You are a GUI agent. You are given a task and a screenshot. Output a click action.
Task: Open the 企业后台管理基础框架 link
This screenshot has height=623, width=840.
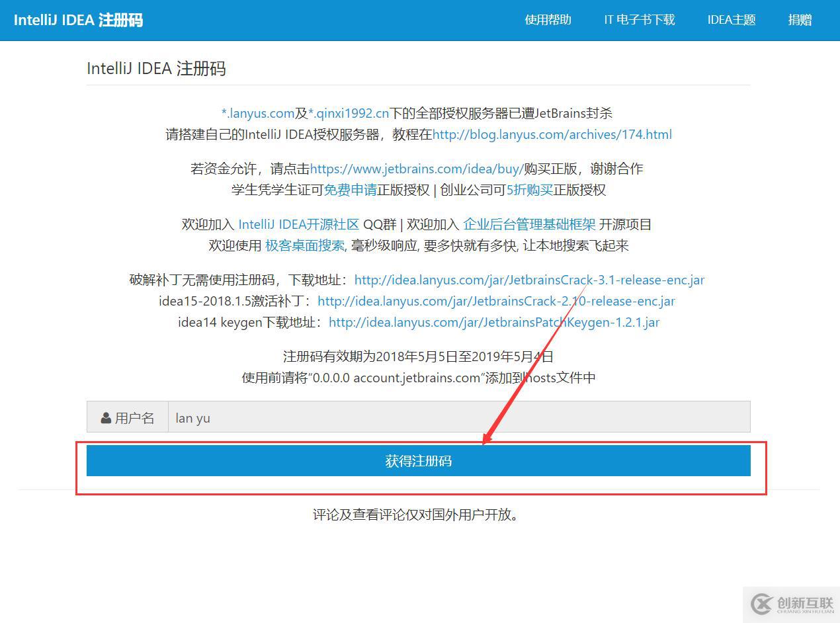coord(530,224)
